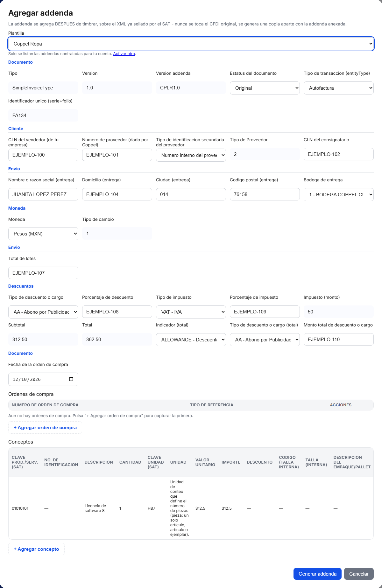Click the Impuesto (monto) field showing 50

(339, 312)
